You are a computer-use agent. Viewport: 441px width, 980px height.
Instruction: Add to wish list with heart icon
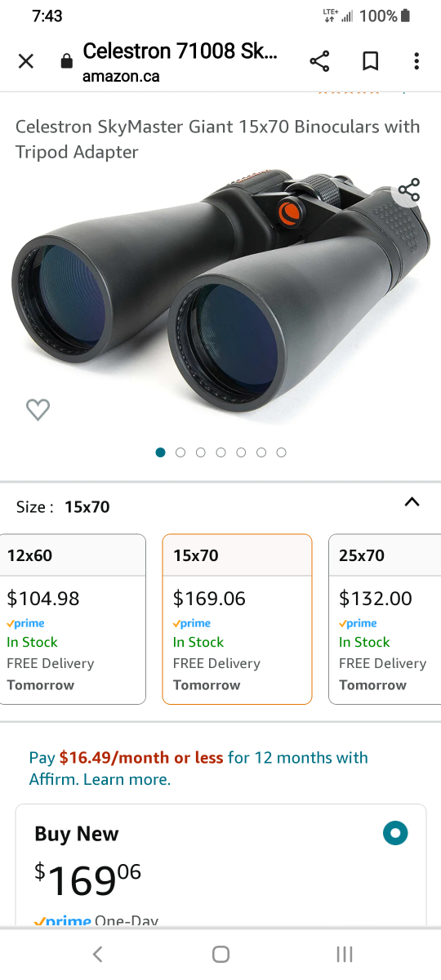click(x=38, y=409)
